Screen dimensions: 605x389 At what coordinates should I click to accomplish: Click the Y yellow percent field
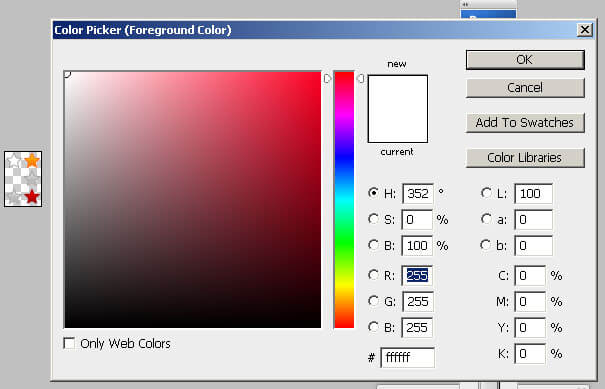(x=530, y=328)
